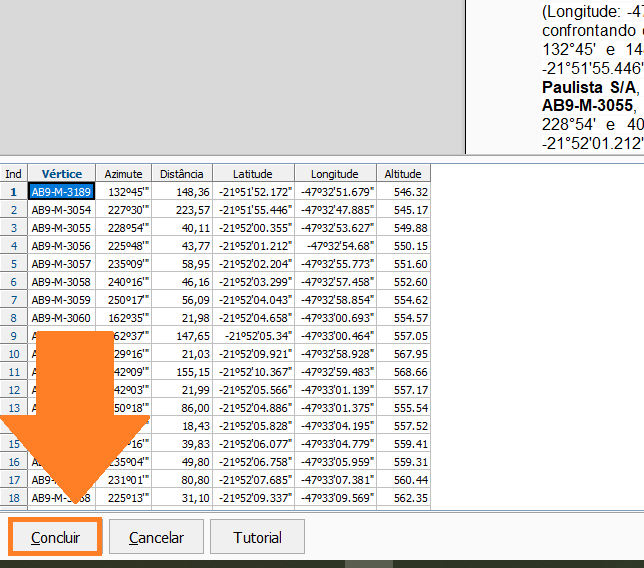Click the Azimute column header
Screen dimensions: 644x568
[x=124, y=173]
